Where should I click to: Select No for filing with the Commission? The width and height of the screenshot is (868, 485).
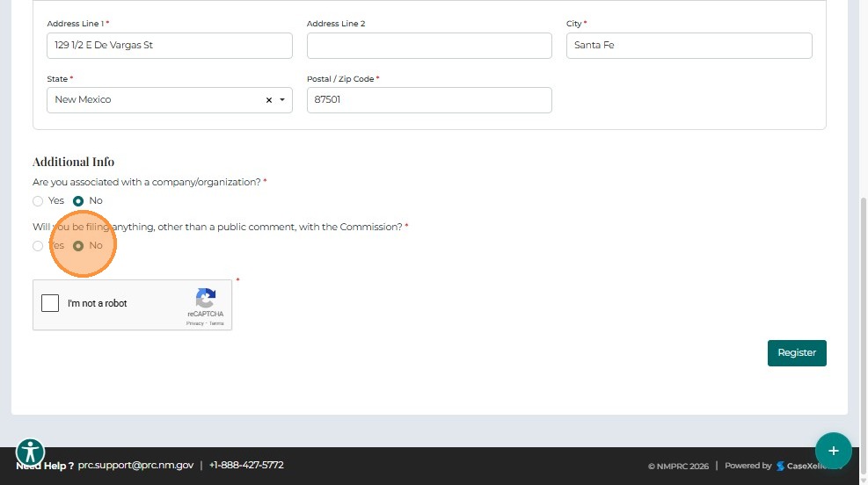click(78, 245)
